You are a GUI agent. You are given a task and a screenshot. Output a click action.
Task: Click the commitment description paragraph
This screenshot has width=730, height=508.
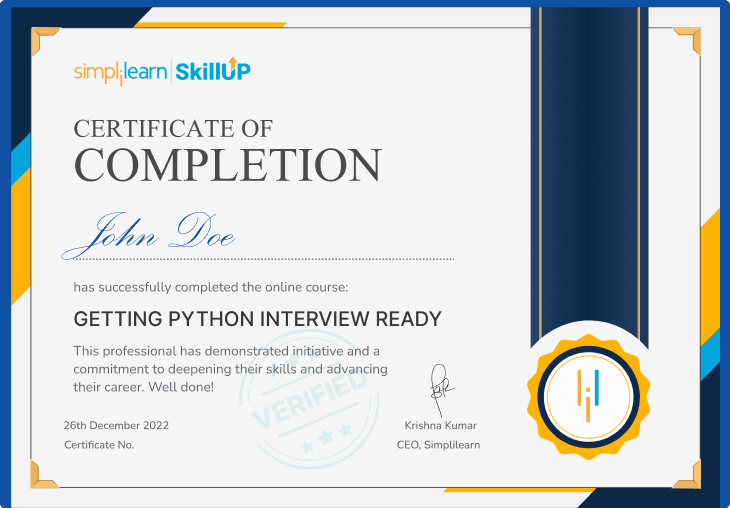(x=230, y=368)
